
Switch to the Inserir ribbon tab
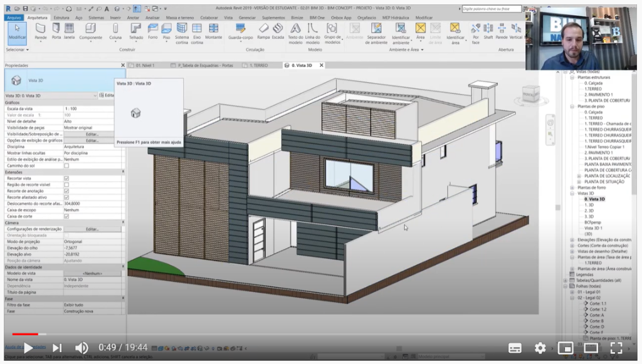pyautogui.click(x=115, y=18)
